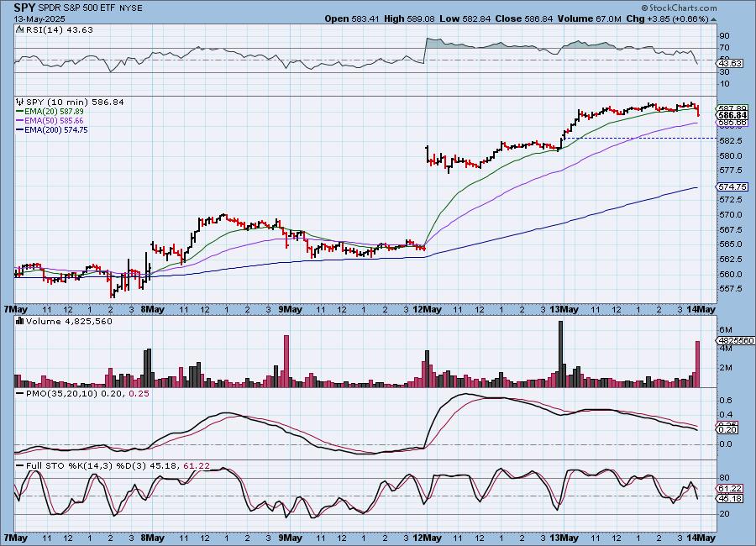Screen dimensions: 756x546
Task: Click the boxed 586.84 price tag on axis
Action: pyautogui.click(x=732, y=115)
